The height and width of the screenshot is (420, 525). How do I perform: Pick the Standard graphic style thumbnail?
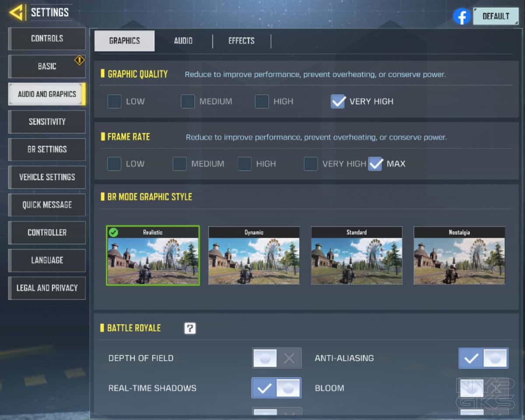(x=357, y=256)
